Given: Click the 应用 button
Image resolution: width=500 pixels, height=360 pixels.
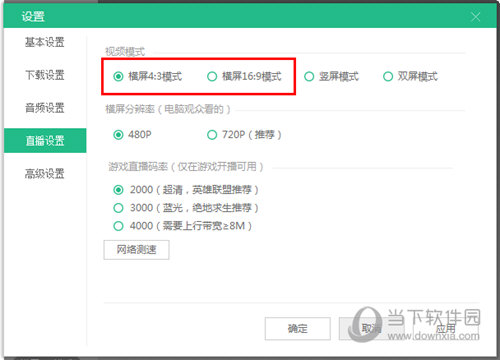Looking at the screenshot, I should coord(446,329).
